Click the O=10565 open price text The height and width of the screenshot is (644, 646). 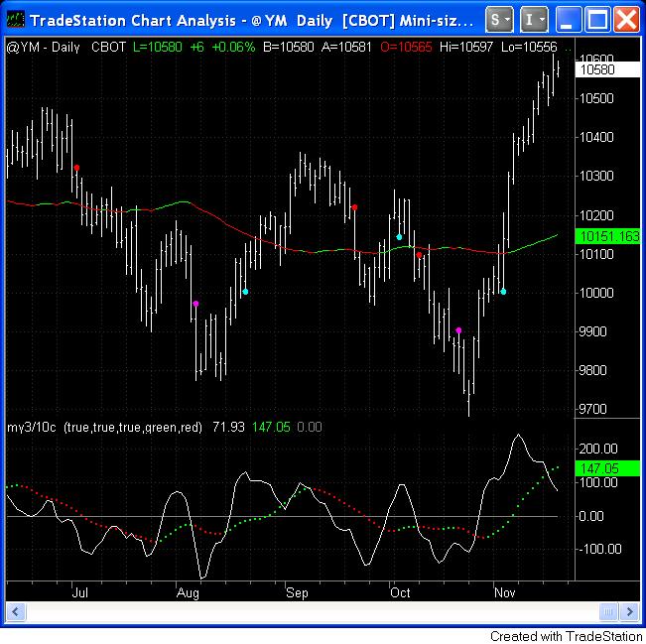406,47
